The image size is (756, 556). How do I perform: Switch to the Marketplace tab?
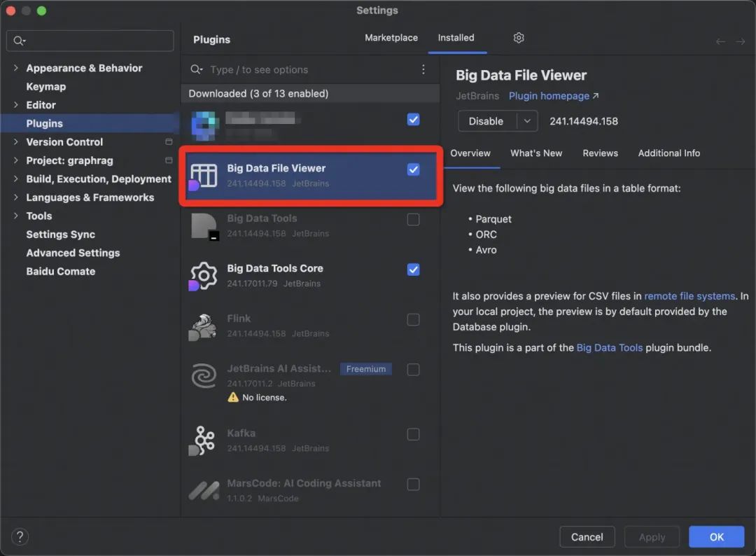pyautogui.click(x=391, y=38)
